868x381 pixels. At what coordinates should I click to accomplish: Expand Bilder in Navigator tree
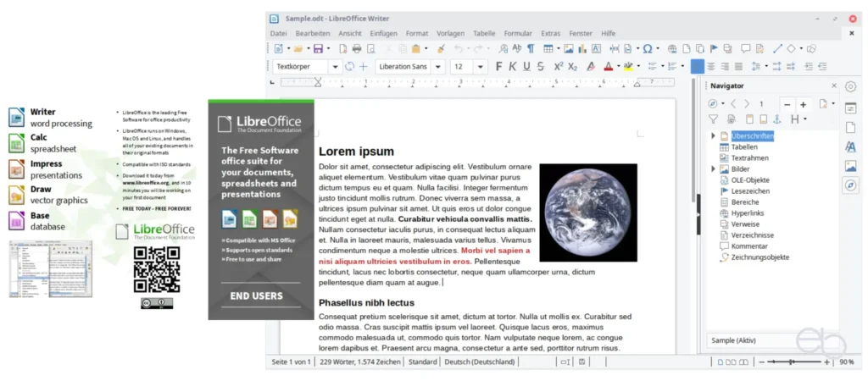tap(713, 169)
